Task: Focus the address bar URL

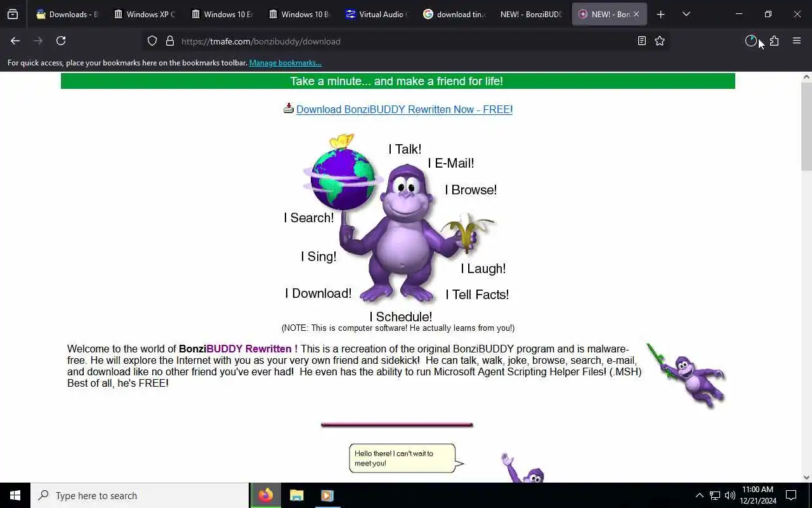Action: [x=406, y=41]
